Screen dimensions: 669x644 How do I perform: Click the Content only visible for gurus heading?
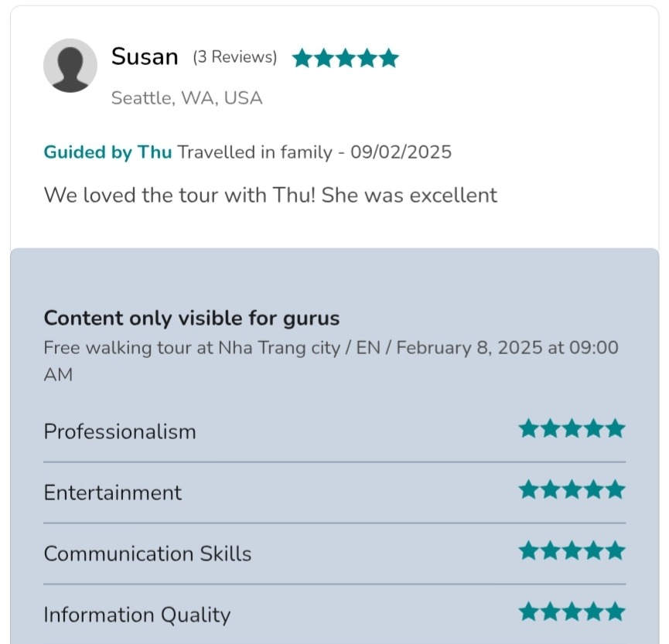point(191,318)
